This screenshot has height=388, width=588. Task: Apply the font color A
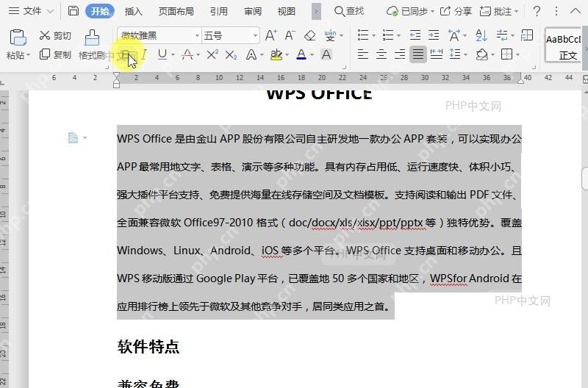(301, 54)
